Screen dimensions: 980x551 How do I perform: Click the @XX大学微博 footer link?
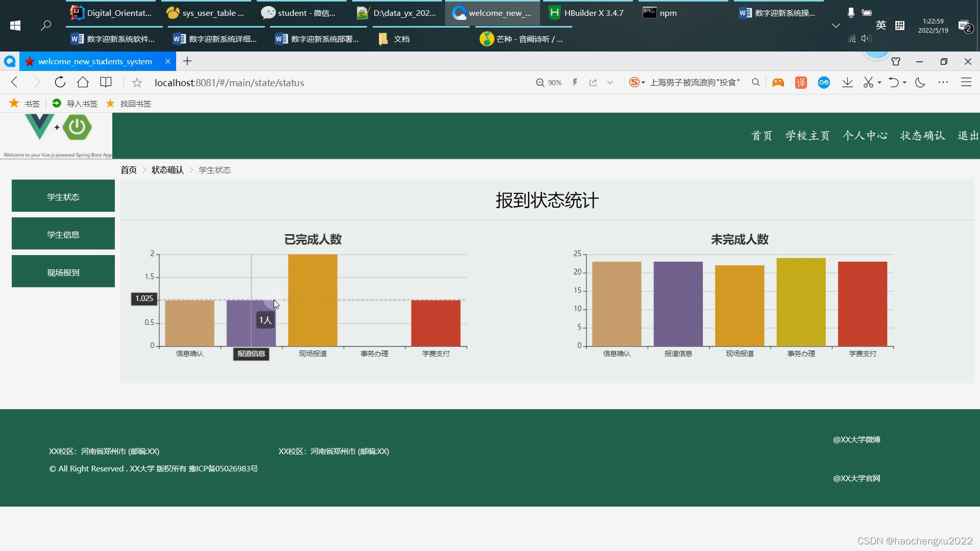[x=856, y=439]
